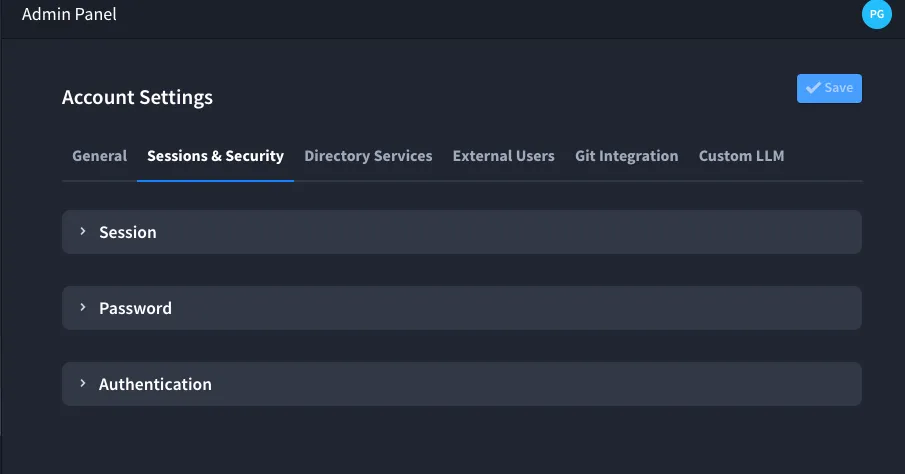Expand the Password section chevron

point(83,307)
